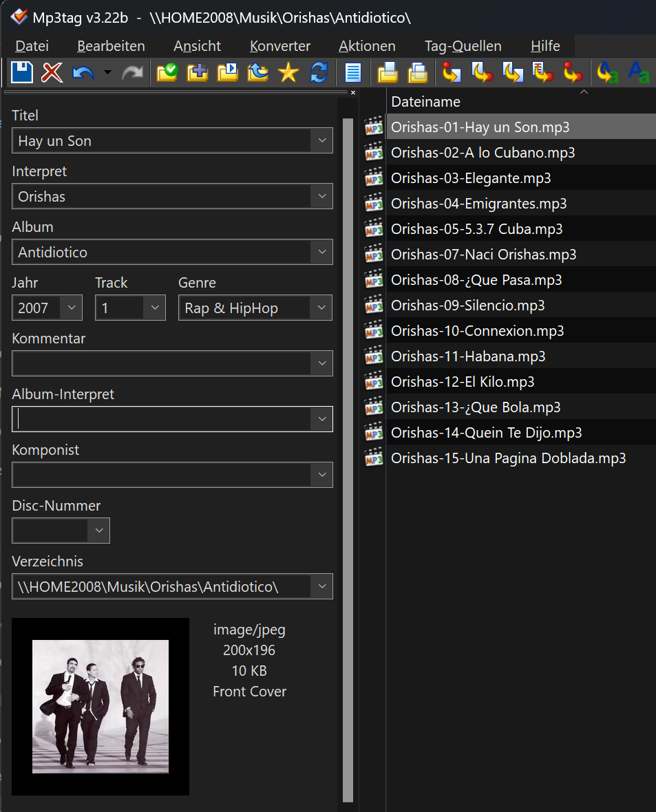Sort by the Dateiname column header
Image resolution: width=656 pixels, height=812 pixels.
tap(521, 102)
